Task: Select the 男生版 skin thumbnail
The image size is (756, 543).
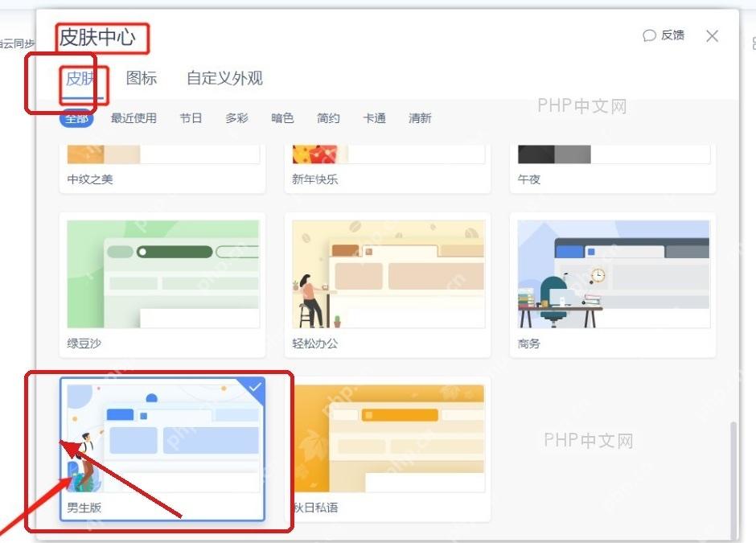Action: 163,438
